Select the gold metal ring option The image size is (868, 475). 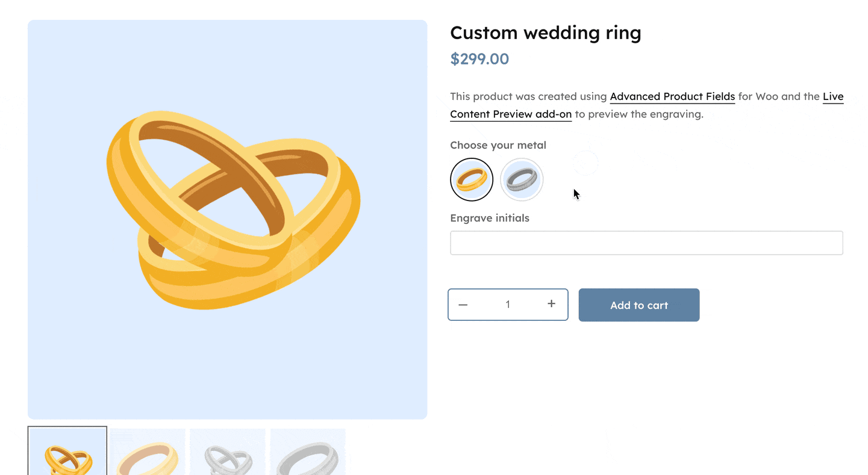[x=472, y=179]
